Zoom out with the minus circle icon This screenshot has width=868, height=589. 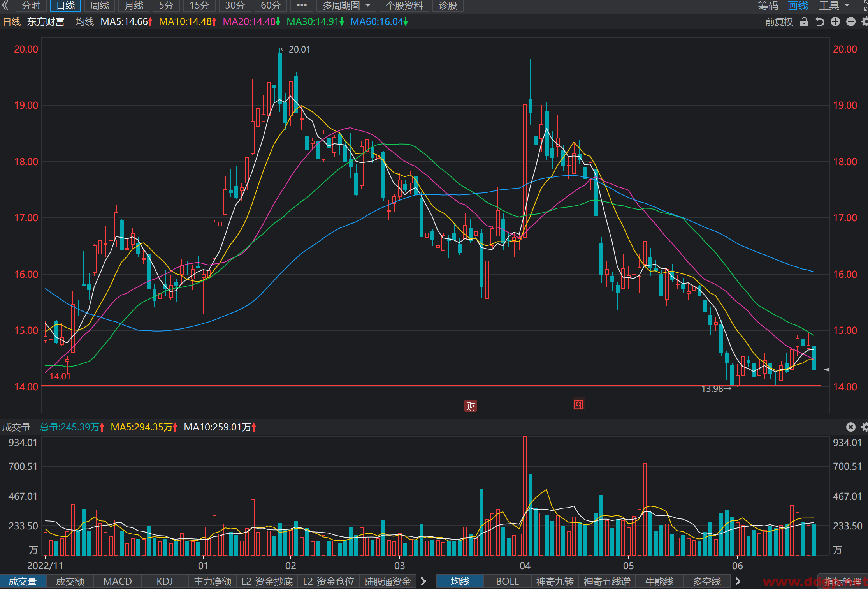[x=851, y=22]
